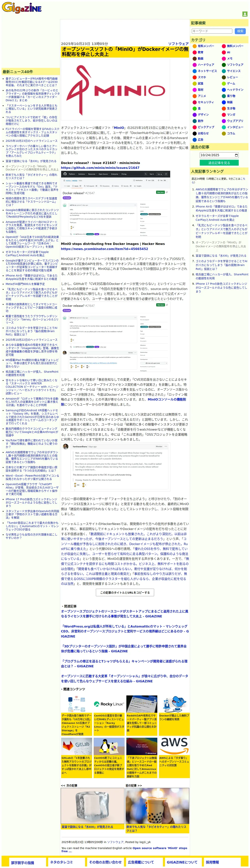This screenshot has height=868, width=250.
Task: Open the green user account icon
Action: click(245, 14)
